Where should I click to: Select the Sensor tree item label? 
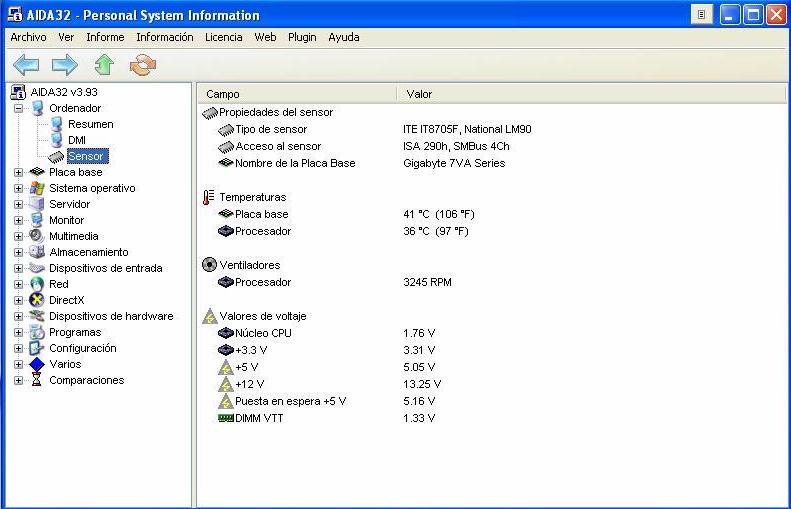pos(86,156)
